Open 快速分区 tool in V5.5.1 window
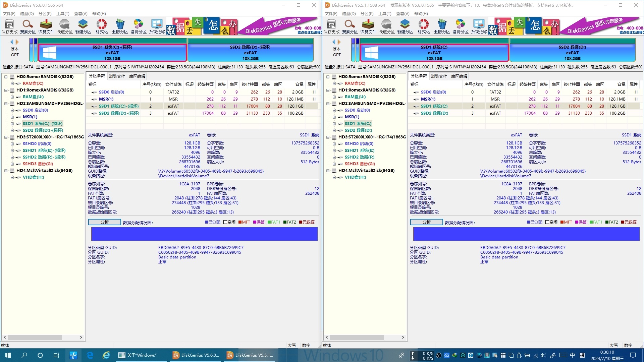The image size is (644, 362). [386, 26]
